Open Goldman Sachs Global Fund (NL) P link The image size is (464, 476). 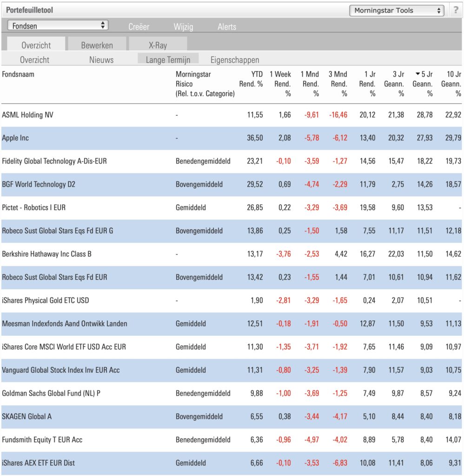pos(51,393)
